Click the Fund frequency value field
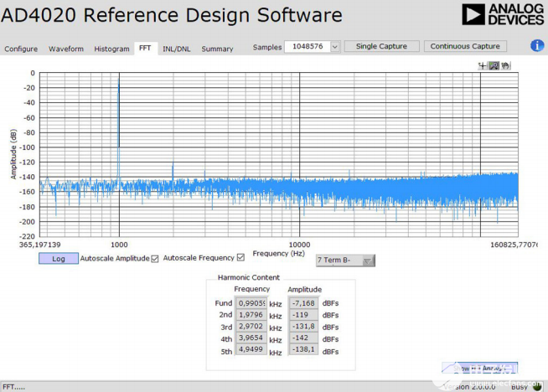Screen dimensions: 548x392 click(x=251, y=302)
